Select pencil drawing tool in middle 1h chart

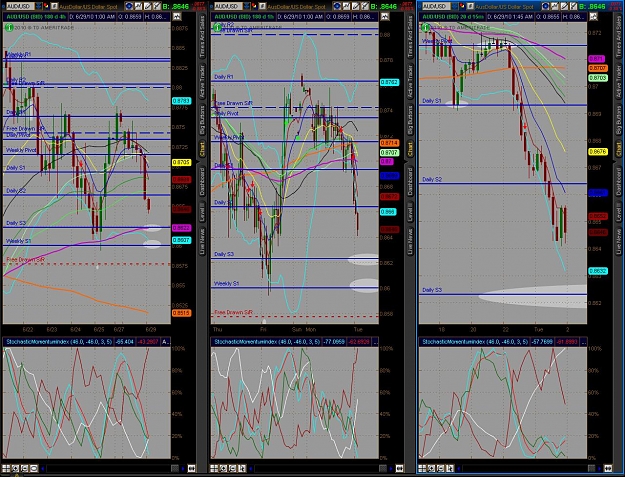click(x=356, y=6)
